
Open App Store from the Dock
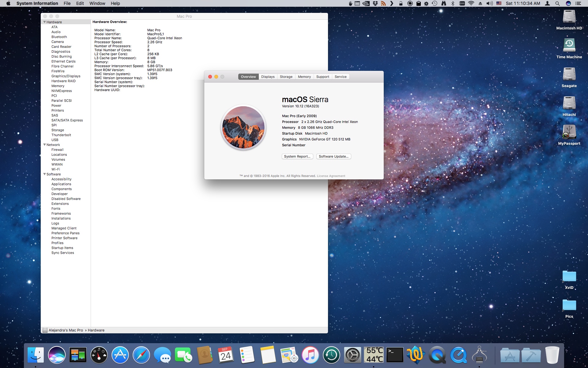pos(120,355)
